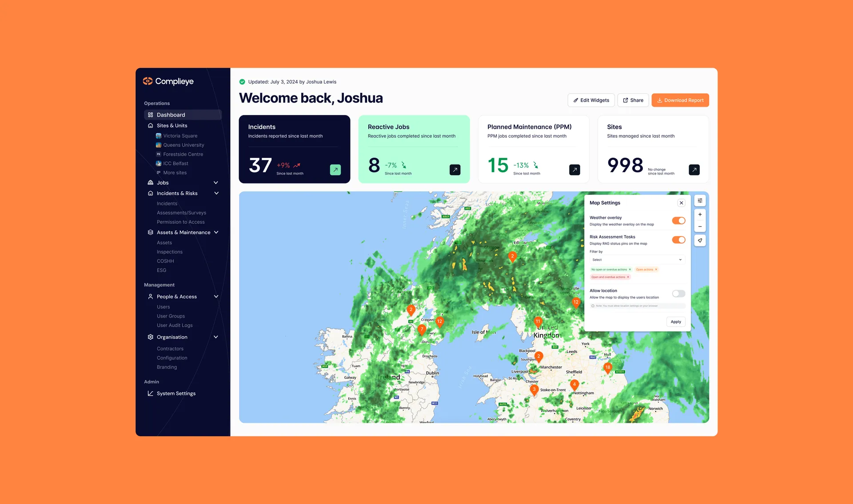Viewport: 853px width, 504px height.
Task: Click the map pin numbered 7
Action: point(422,329)
